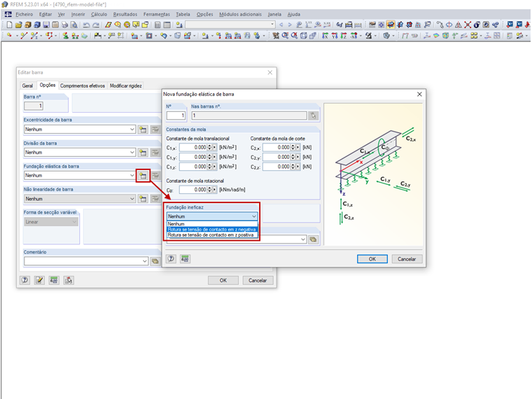This screenshot has height=399, width=532.
Task: Open help in Nova fundação dialog
Action: 171,259
